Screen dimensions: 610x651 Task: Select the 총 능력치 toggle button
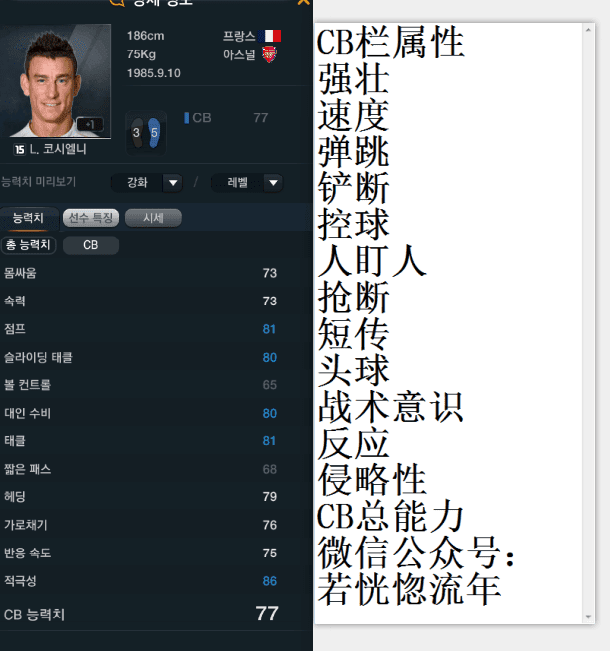[x=28, y=245]
